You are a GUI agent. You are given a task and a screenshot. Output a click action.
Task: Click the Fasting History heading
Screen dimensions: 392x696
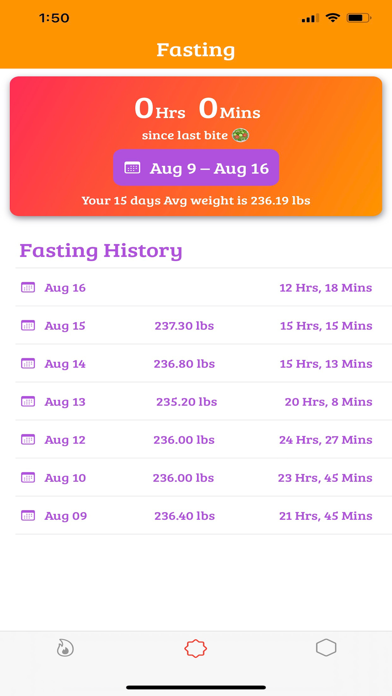pyautogui.click(x=101, y=251)
